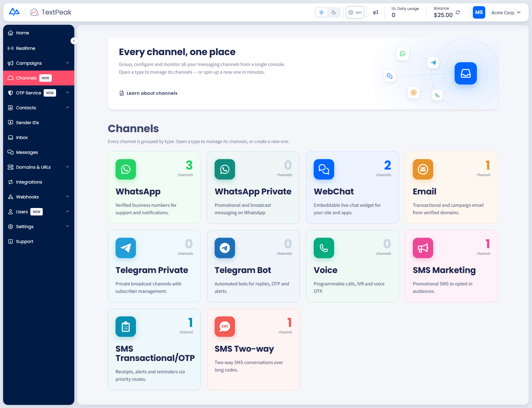
Task: Expand the Settings submenu chevron
Action: click(x=68, y=226)
